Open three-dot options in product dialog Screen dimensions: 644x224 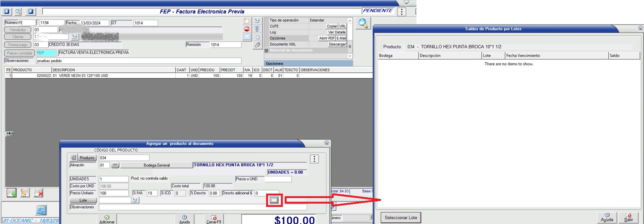pyautogui.click(x=314, y=159)
